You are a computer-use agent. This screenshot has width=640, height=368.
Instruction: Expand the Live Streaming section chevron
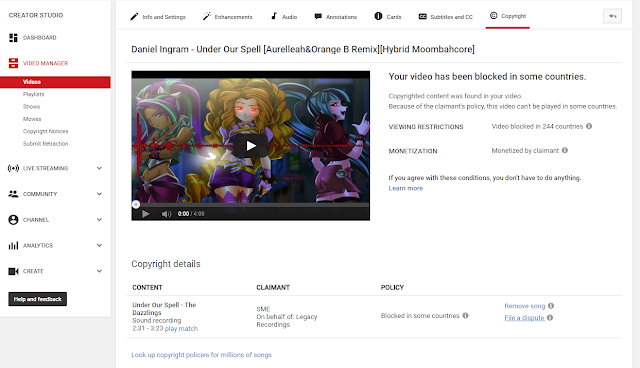point(99,168)
